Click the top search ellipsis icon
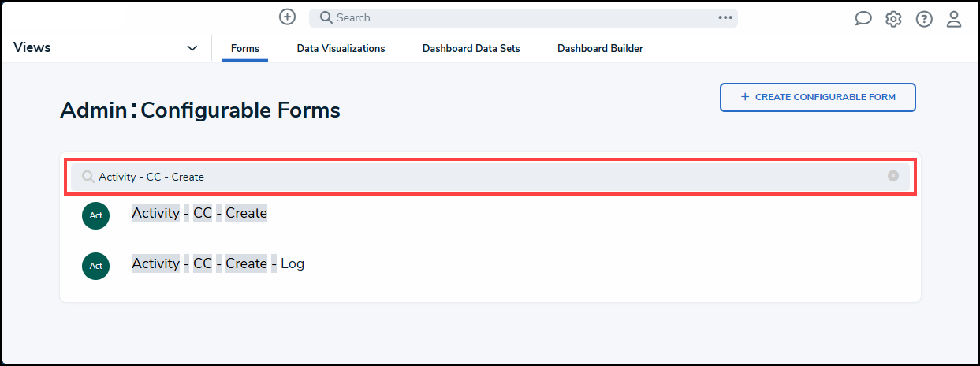Image resolution: width=980 pixels, height=366 pixels. click(725, 17)
